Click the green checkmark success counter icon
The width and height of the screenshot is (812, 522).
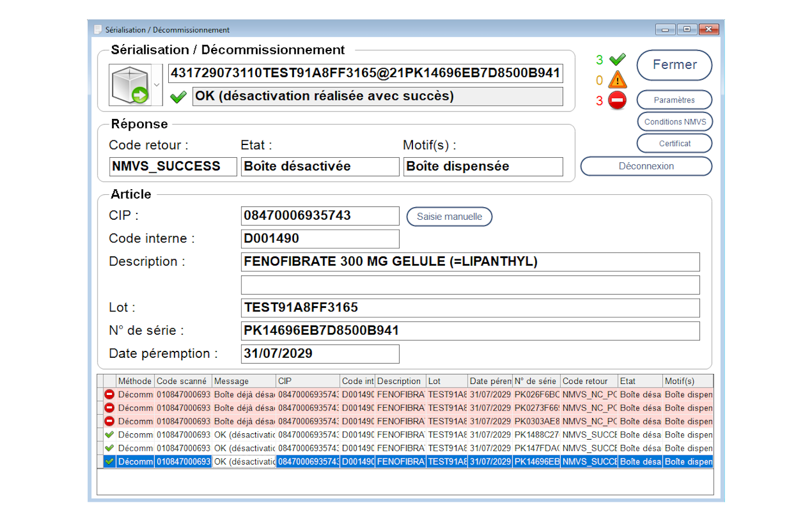[617, 59]
